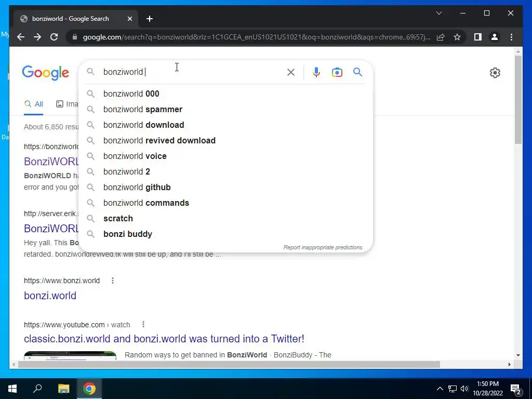Image resolution: width=532 pixels, height=399 pixels.
Task: Switch to the Images results tab
Action: (67, 104)
